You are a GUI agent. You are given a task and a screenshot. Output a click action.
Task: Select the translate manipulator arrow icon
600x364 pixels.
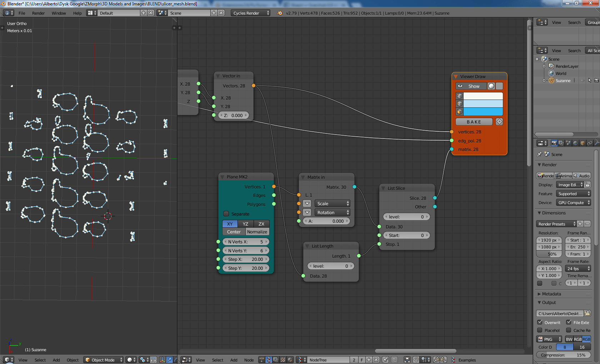[x=170, y=360]
